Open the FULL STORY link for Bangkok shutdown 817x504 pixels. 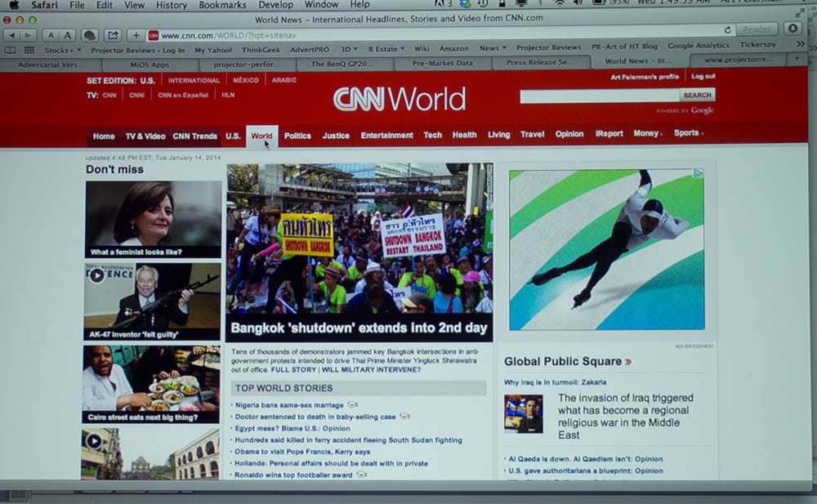[x=293, y=369]
